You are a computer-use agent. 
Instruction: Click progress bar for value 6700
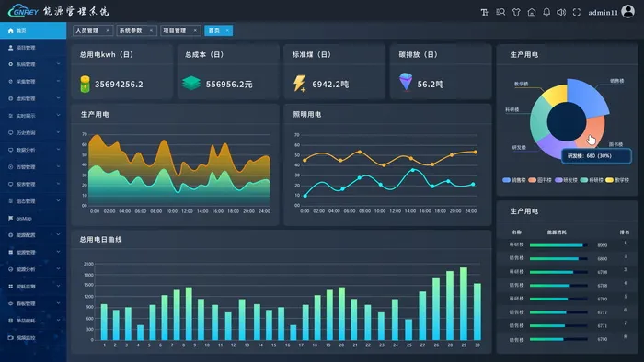point(558,339)
